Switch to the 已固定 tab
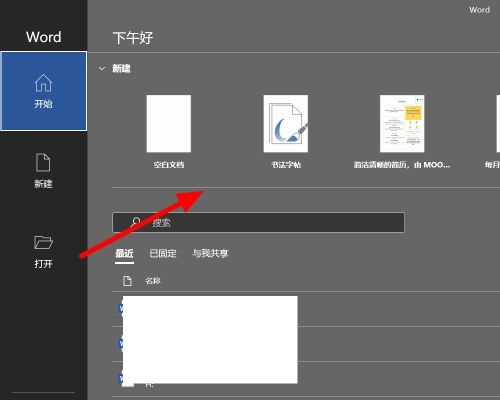Screen dimensions: 500x400 click(x=163, y=254)
